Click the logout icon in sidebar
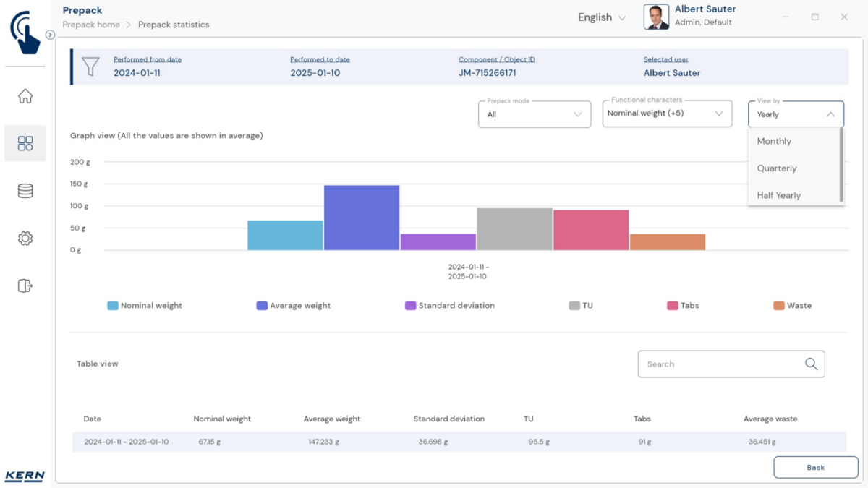Image resolution: width=868 pixels, height=488 pixels. pyautogui.click(x=25, y=286)
